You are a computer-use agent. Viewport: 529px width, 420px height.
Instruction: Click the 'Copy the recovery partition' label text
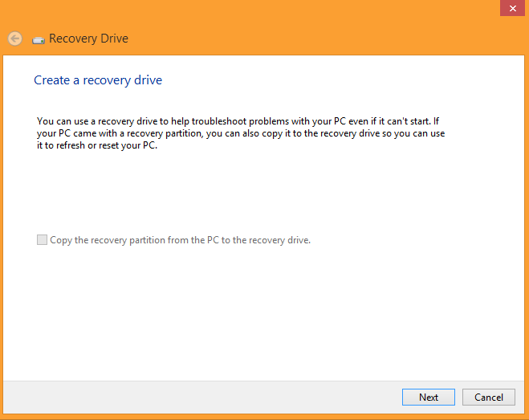click(x=180, y=240)
